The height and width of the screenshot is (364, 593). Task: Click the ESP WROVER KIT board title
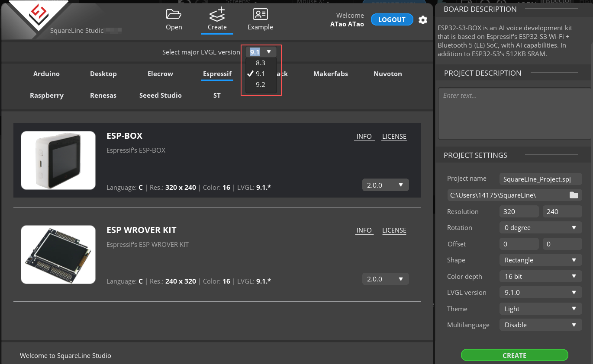point(142,230)
